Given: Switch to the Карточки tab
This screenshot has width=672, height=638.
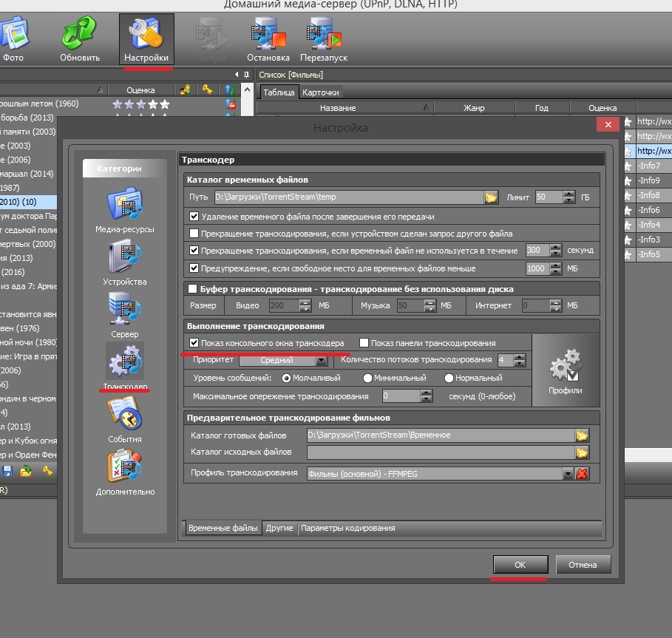Looking at the screenshot, I should tap(321, 92).
